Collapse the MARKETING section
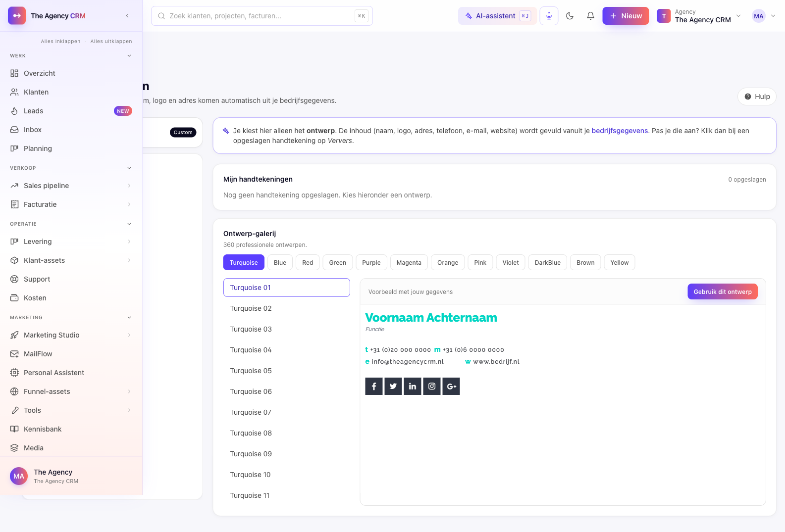The height and width of the screenshot is (532, 785). pos(129,318)
